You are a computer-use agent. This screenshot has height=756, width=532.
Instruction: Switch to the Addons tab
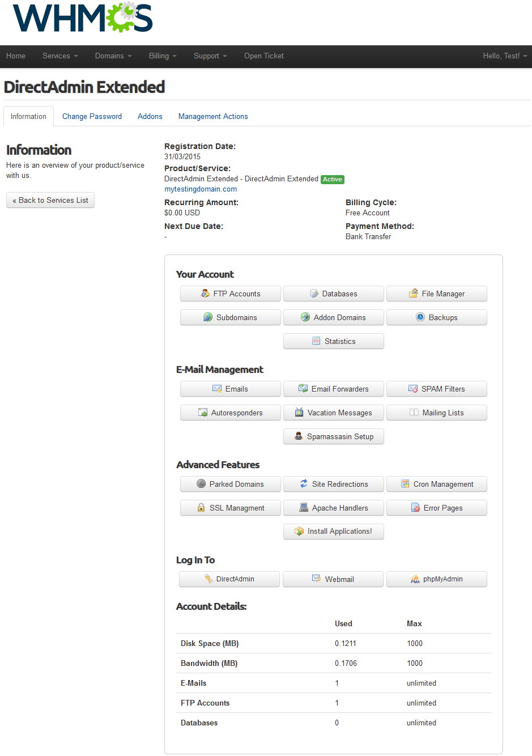coord(150,116)
